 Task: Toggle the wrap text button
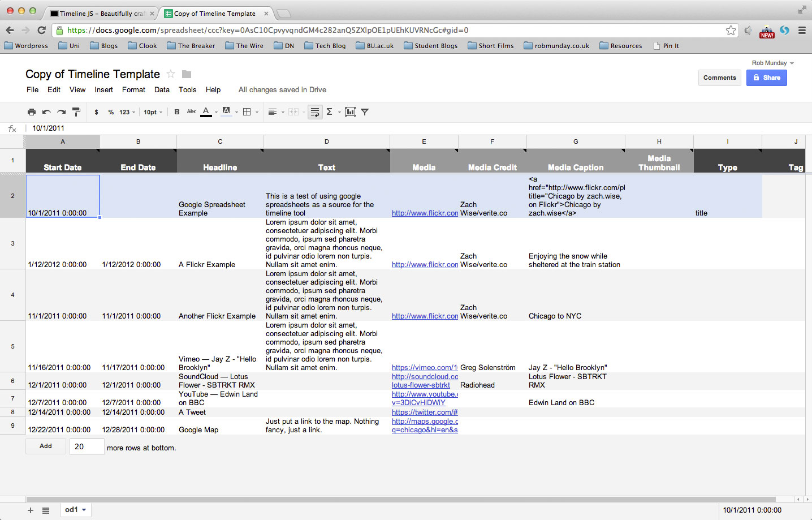click(316, 112)
